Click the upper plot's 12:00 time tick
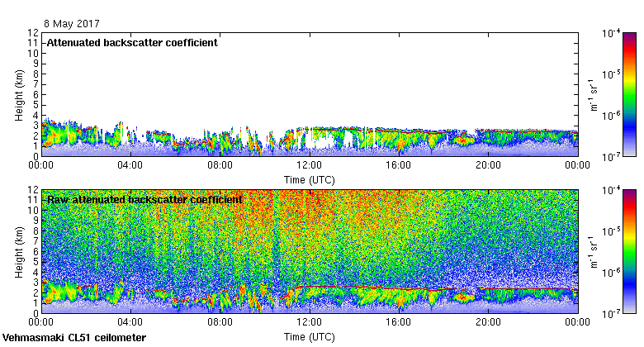 (310, 165)
